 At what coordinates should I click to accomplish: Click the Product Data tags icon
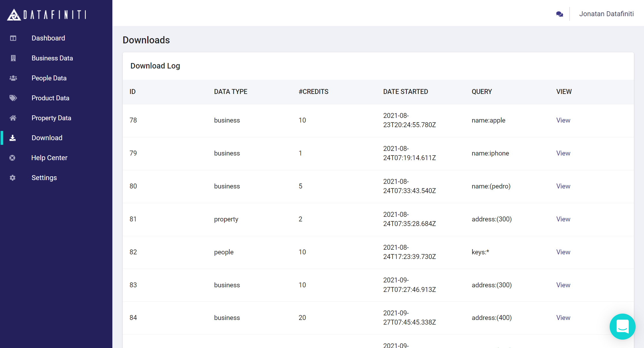tap(13, 98)
